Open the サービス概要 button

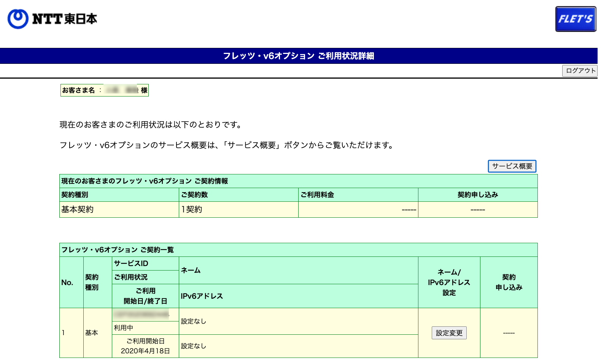click(512, 166)
